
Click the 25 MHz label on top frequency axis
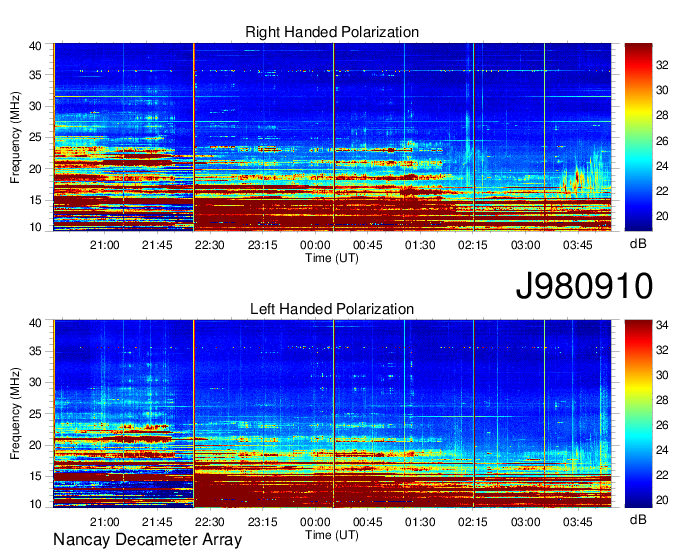(35, 137)
